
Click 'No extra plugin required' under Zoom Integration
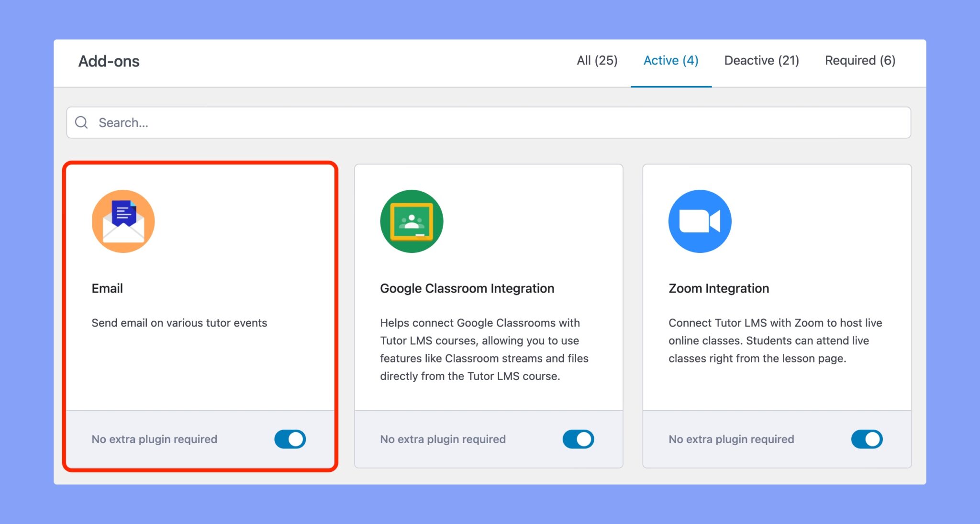pyautogui.click(x=731, y=439)
